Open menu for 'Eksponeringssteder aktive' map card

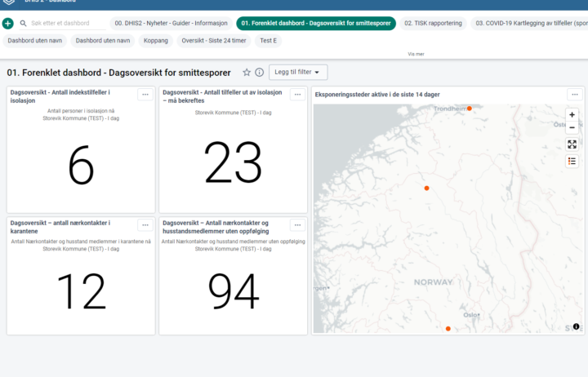click(574, 95)
